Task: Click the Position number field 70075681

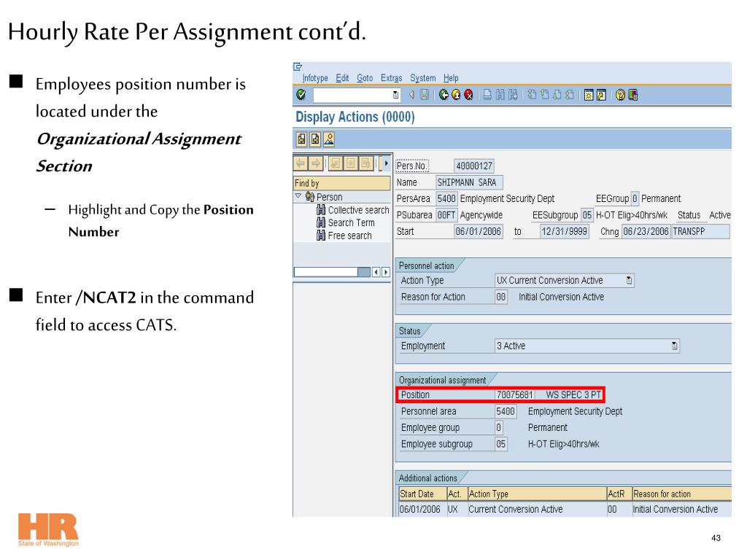Action: coord(514,394)
